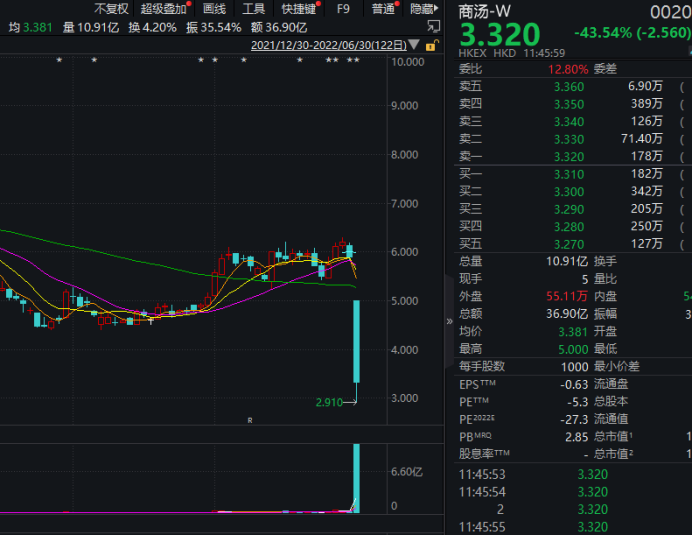
Task: Select the 11:45:53 trade tick row
Action: pyautogui.click(x=573, y=474)
